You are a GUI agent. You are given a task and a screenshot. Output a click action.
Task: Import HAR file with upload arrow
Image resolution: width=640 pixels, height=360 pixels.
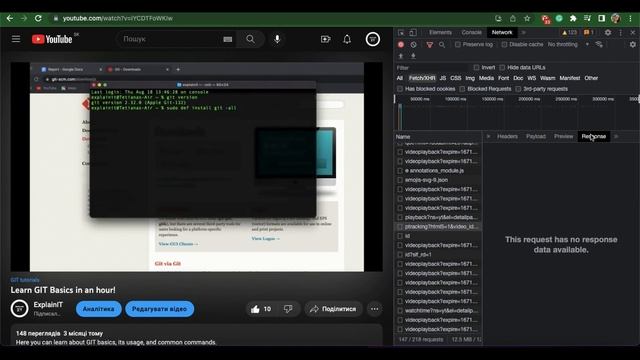(401, 56)
